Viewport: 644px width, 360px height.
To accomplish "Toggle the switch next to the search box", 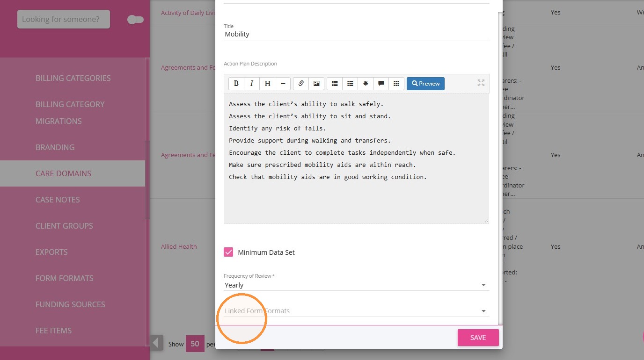I will click(x=135, y=20).
